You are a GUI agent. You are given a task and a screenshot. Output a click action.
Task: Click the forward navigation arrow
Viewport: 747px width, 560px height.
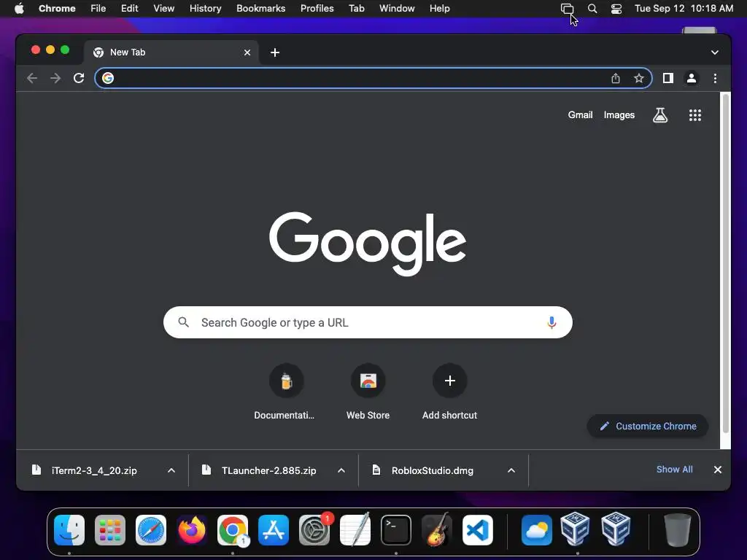(x=55, y=78)
